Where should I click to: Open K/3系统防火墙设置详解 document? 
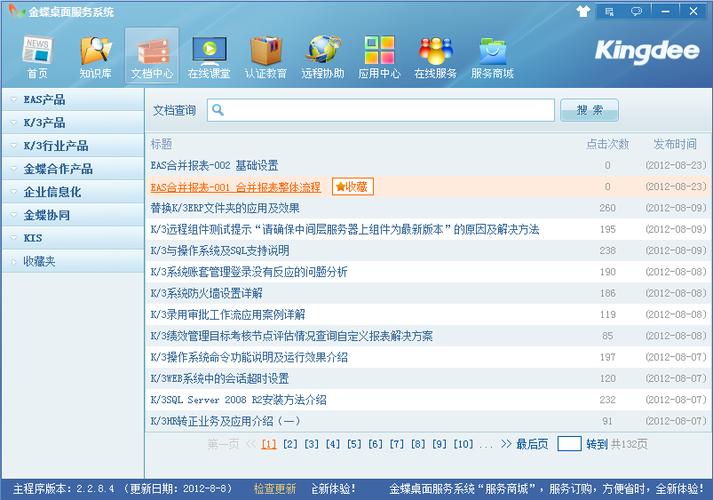(x=206, y=293)
